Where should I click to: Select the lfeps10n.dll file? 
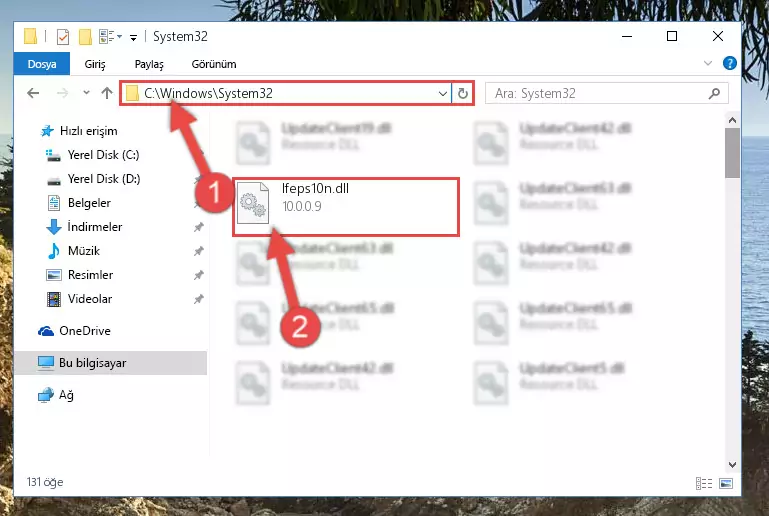click(x=346, y=207)
